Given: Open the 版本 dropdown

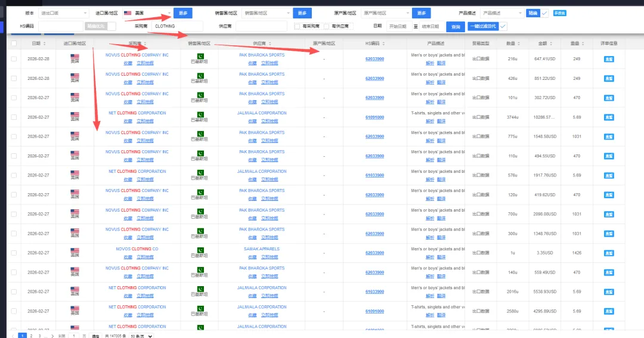Looking at the screenshot, I should coord(63,13).
